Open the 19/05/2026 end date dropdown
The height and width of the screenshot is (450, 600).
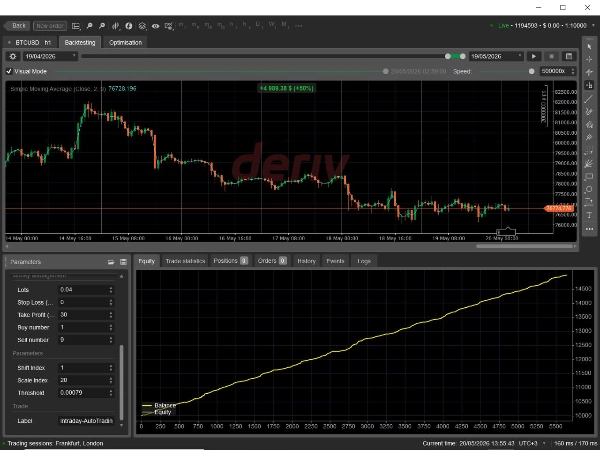496,56
